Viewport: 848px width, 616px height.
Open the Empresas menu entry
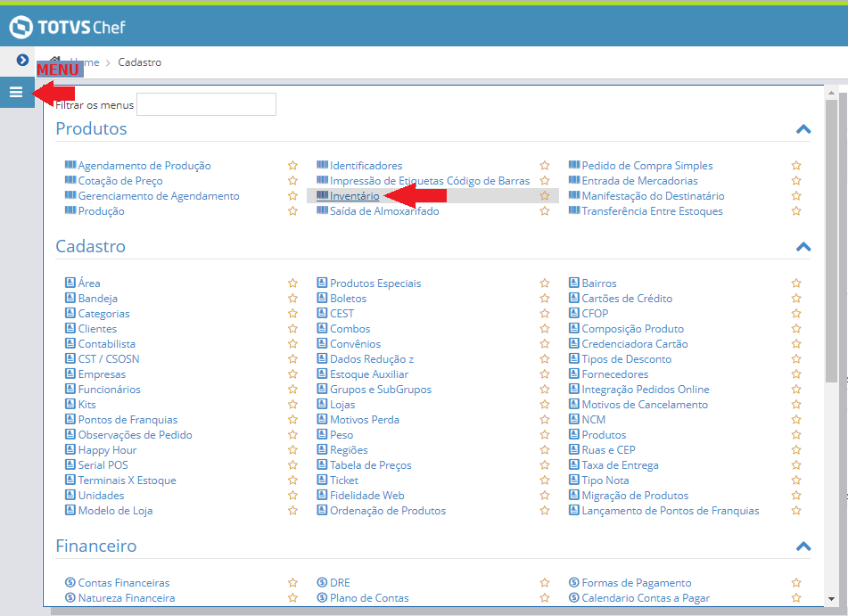[102, 374]
